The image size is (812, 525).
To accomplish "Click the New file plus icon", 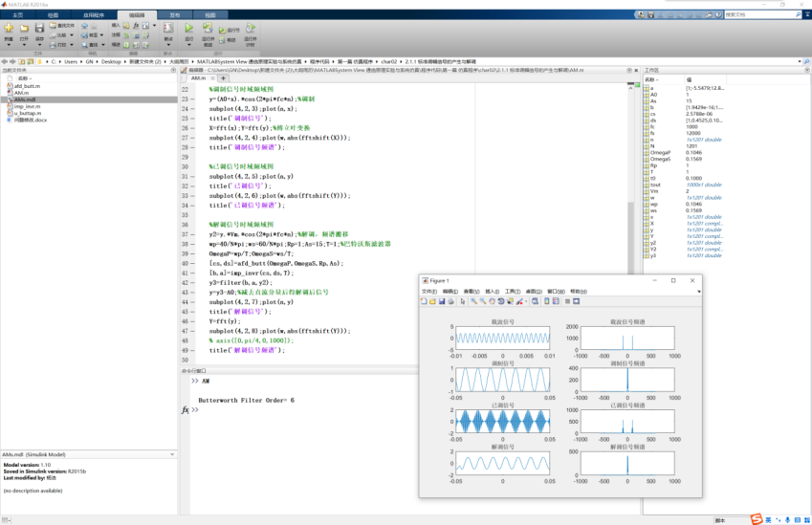I will pos(9,28).
